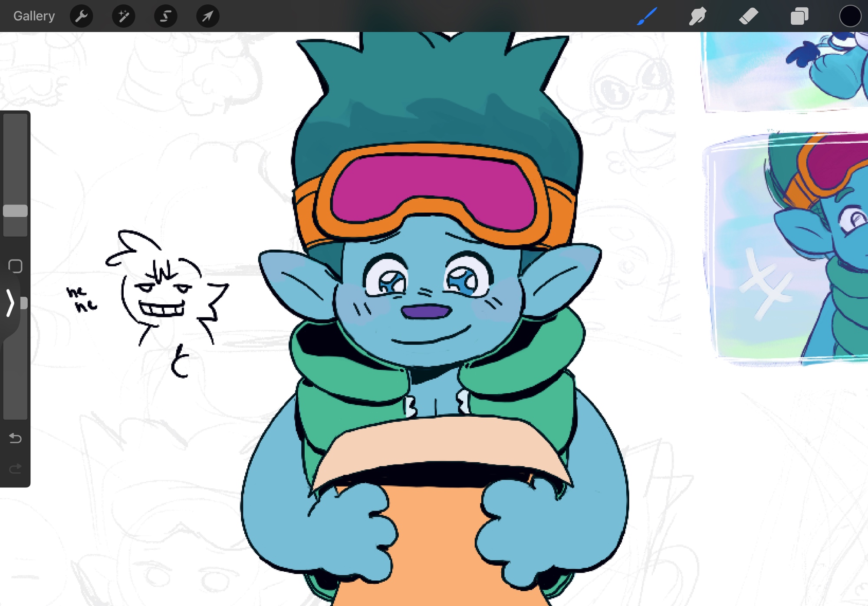The width and height of the screenshot is (868, 606).
Task: Return to the Gallery
Action: click(34, 16)
